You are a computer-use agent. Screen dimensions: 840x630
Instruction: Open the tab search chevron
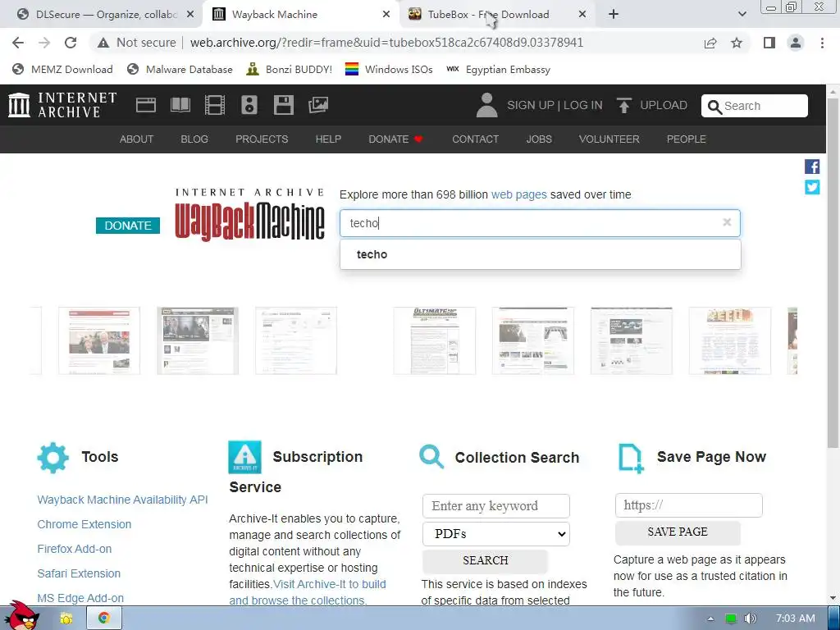742,15
